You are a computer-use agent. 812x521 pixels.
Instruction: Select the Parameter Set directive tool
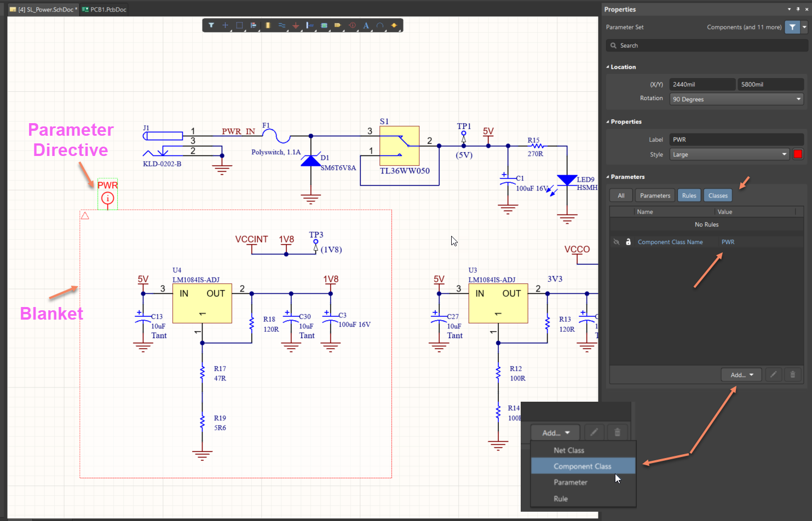click(x=352, y=25)
